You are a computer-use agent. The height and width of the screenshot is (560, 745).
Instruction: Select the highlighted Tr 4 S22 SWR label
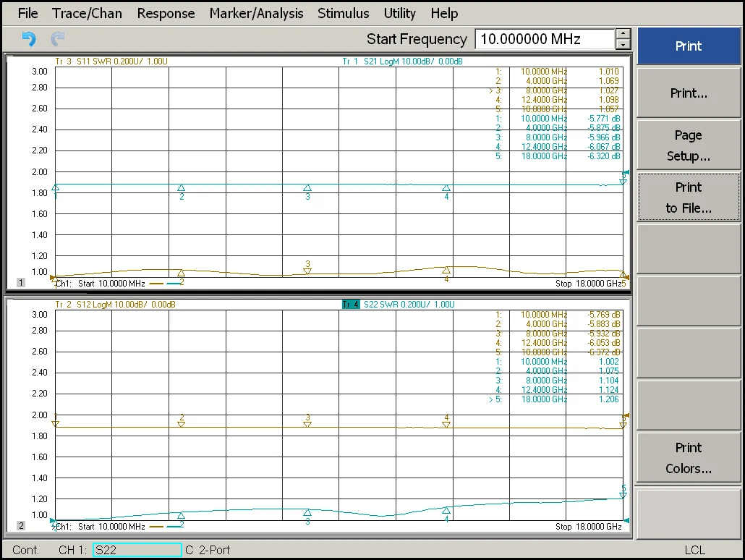(x=398, y=305)
